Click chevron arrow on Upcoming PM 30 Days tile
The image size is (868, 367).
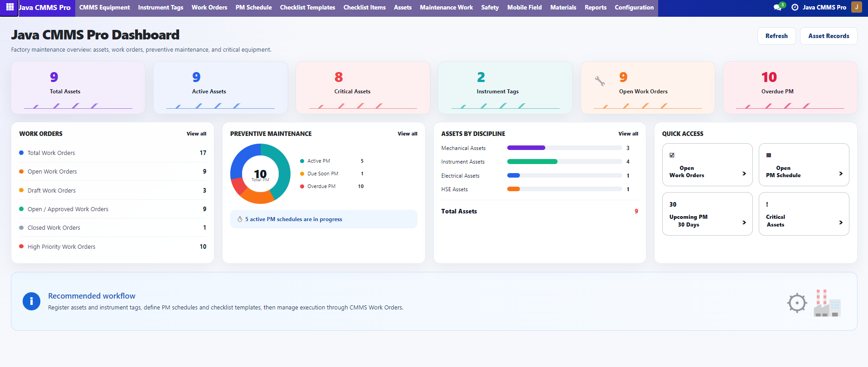744,222
